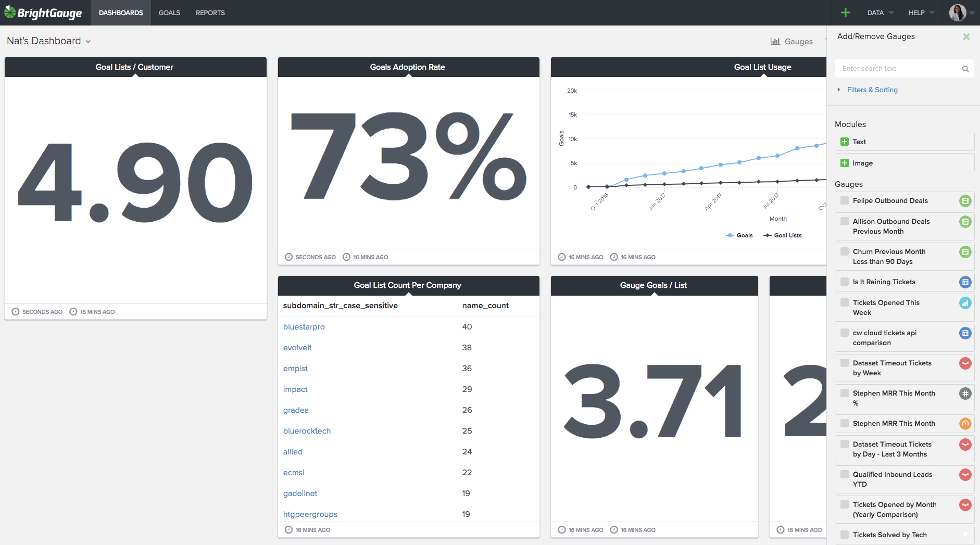Click Dataset Timeout Tickets by Day icon
Image resolution: width=980 pixels, height=545 pixels.
coord(965,445)
